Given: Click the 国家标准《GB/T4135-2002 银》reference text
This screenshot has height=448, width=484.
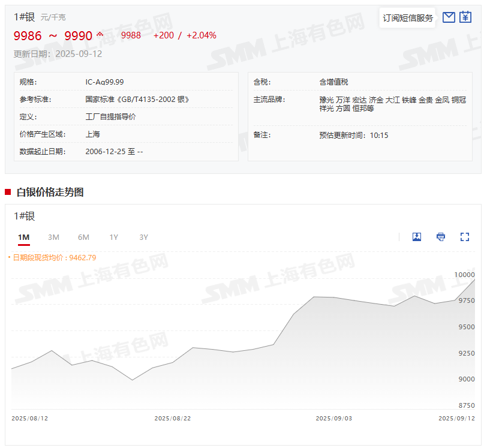Looking at the screenshot, I should coord(142,100).
